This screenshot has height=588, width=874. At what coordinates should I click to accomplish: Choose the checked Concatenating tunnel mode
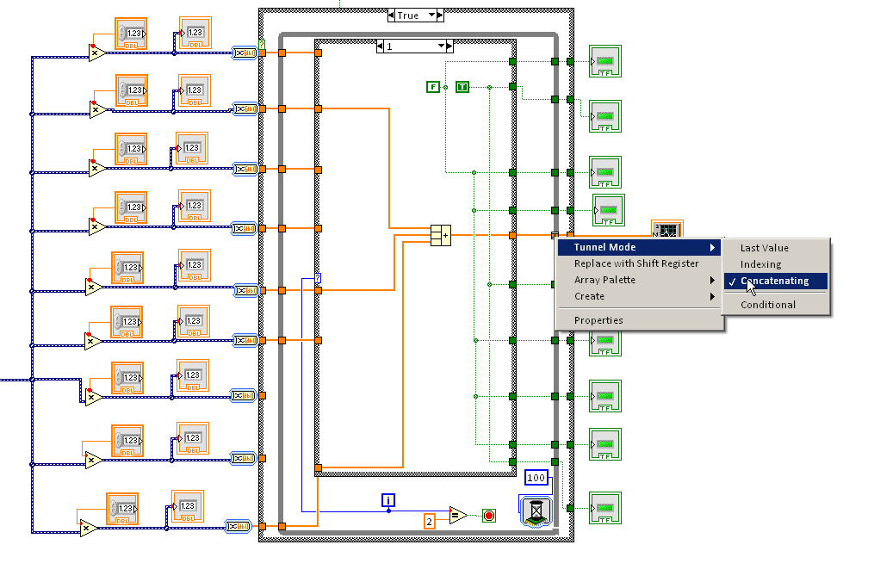pos(774,281)
